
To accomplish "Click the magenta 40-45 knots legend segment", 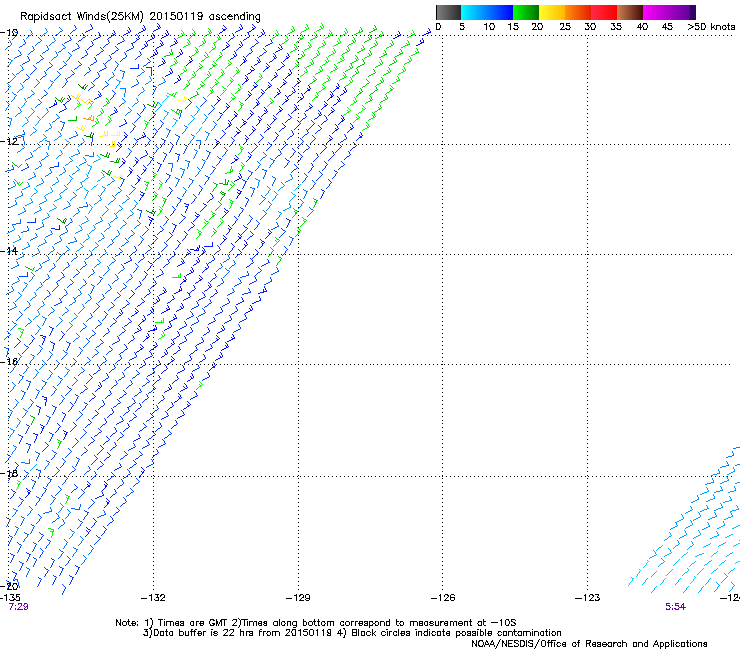I will coord(656,12).
